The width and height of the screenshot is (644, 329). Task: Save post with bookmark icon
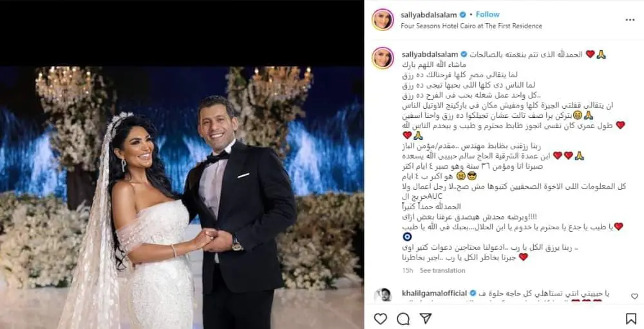631,319
